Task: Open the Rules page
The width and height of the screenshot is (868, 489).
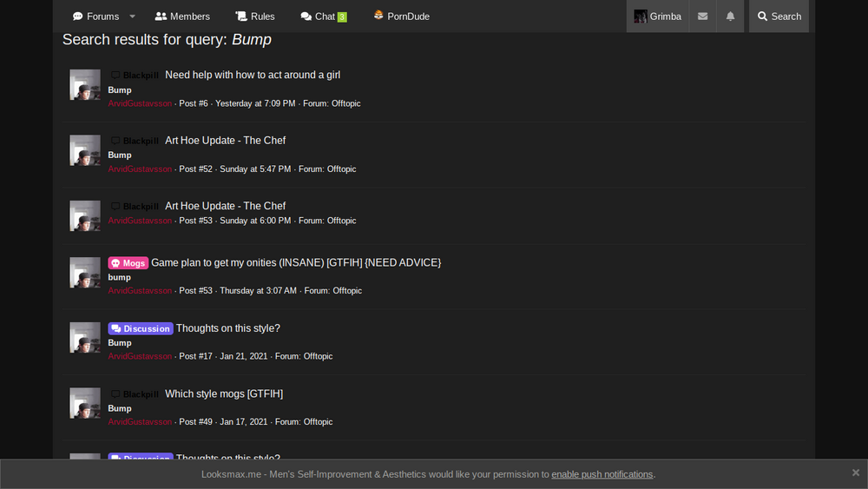Action: [x=254, y=17]
